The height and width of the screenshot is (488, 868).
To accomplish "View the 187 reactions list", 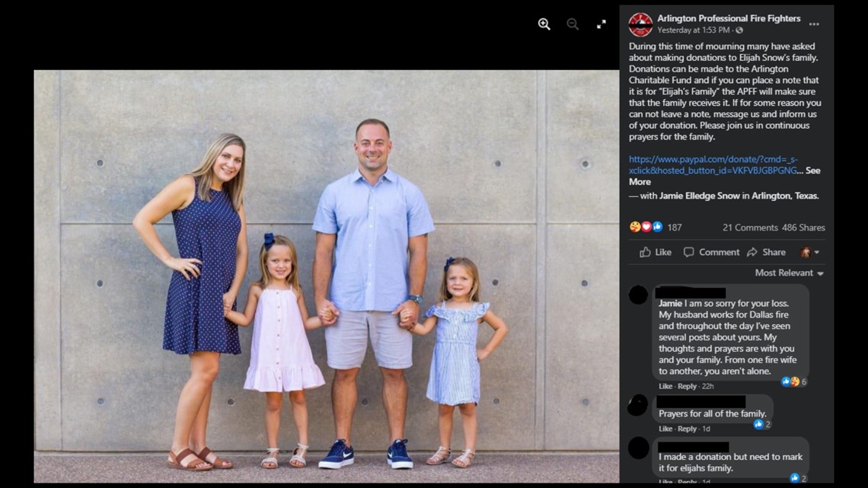I will tap(656, 228).
